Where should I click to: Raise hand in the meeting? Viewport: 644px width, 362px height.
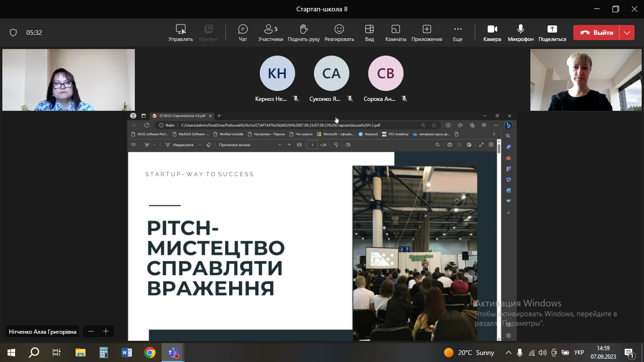click(x=304, y=33)
